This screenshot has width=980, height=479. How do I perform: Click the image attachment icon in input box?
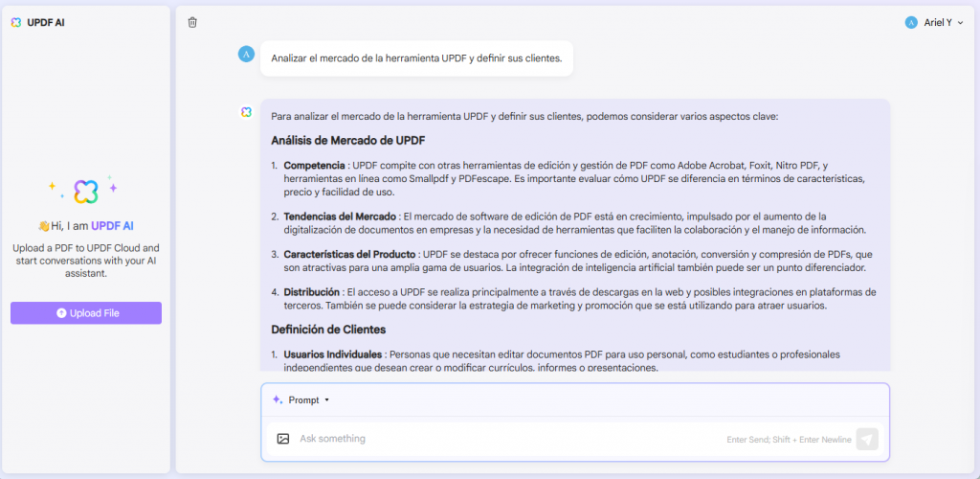pyautogui.click(x=283, y=439)
